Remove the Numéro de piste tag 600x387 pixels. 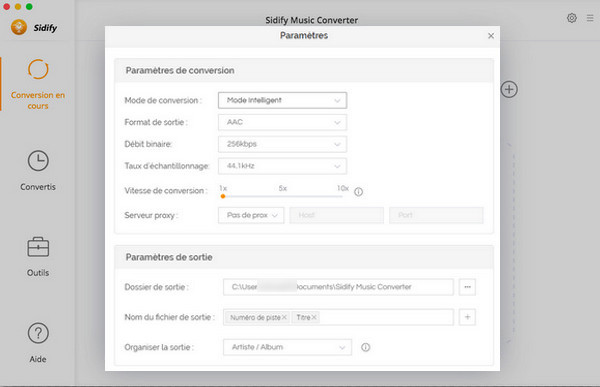(x=284, y=317)
